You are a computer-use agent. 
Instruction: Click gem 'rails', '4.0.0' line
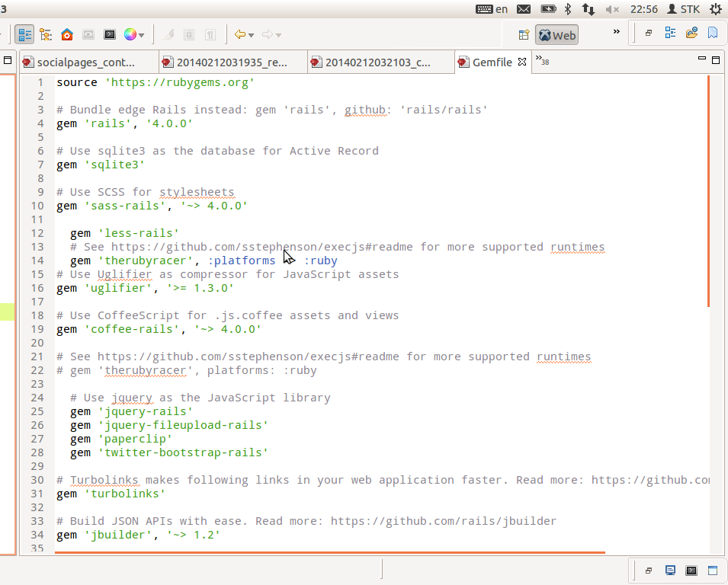(x=124, y=124)
